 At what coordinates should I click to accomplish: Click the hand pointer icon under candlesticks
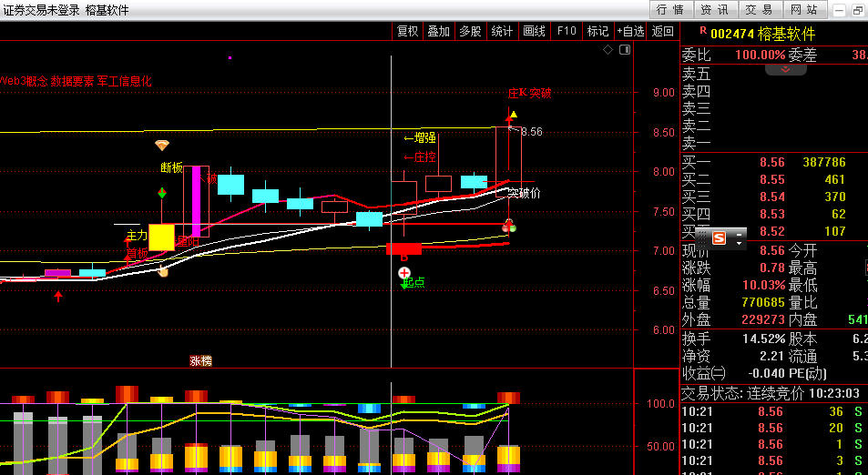(163, 271)
